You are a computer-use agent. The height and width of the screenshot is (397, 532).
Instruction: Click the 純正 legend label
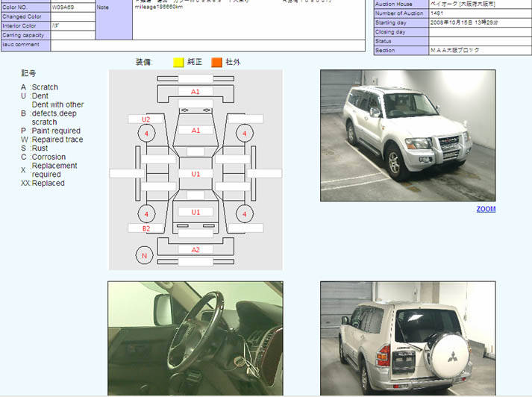pyautogui.click(x=195, y=62)
